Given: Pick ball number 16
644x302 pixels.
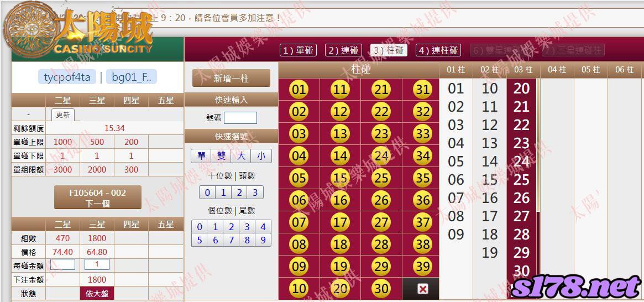Looking at the screenshot, I should coord(340,201).
